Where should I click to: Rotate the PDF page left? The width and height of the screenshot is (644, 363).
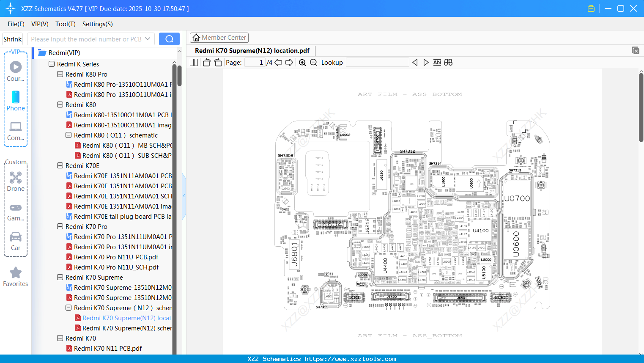pos(206,62)
